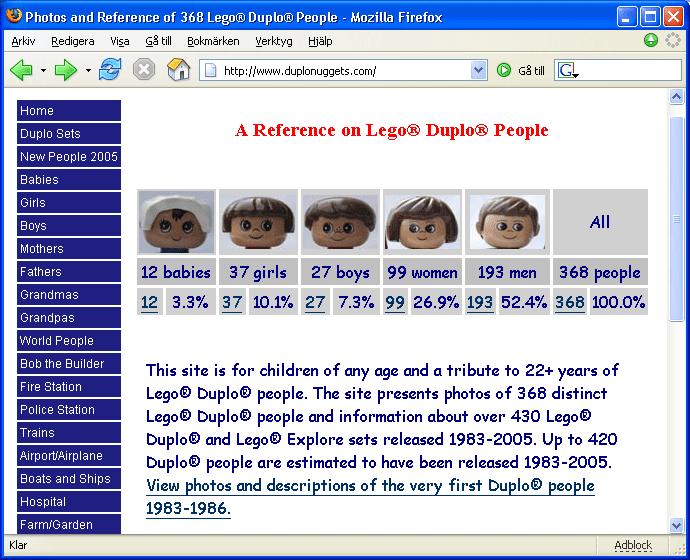Click the scrollbar down arrow
Image resolution: width=690 pixels, height=560 pixels.
pyautogui.click(x=676, y=524)
